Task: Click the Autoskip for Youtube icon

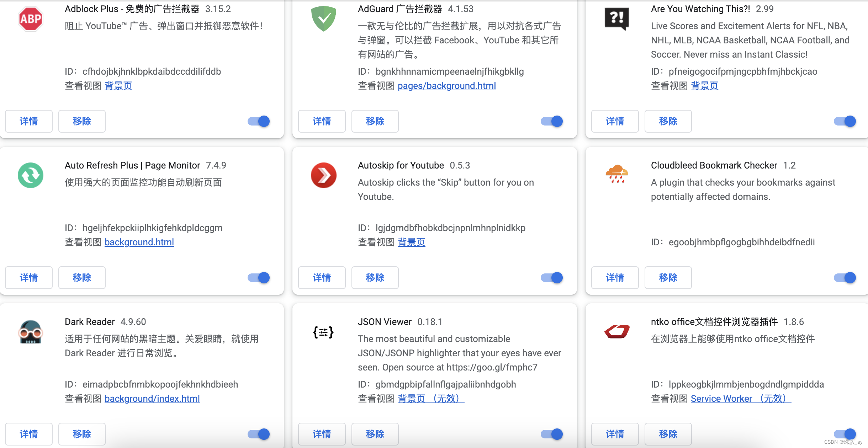Action: 323,175
